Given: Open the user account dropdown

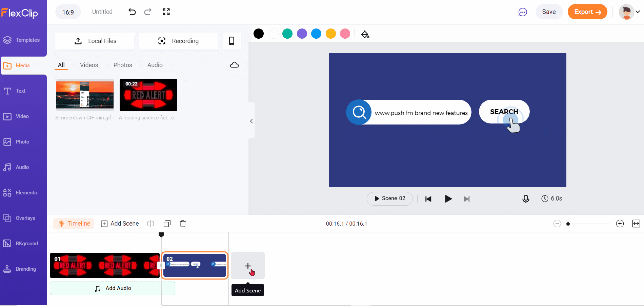Looking at the screenshot, I should point(630,12).
